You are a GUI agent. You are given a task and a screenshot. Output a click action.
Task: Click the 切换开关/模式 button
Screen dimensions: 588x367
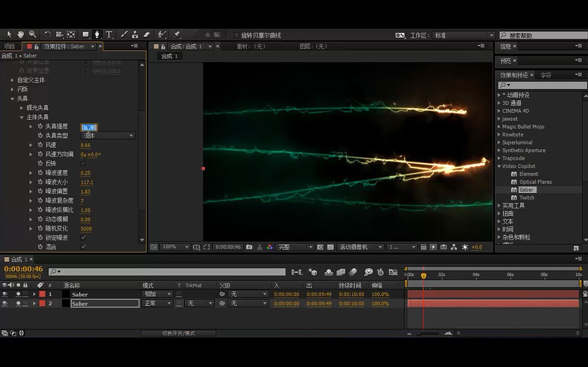[178, 333]
